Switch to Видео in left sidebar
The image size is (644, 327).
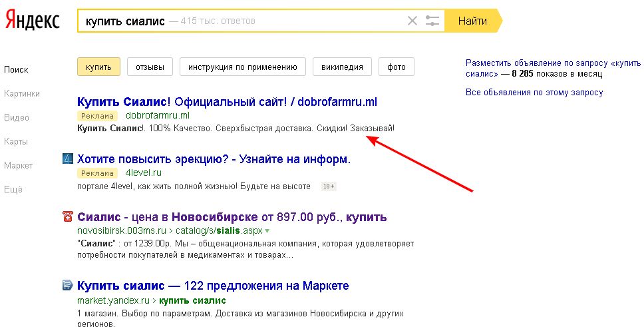(x=17, y=118)
